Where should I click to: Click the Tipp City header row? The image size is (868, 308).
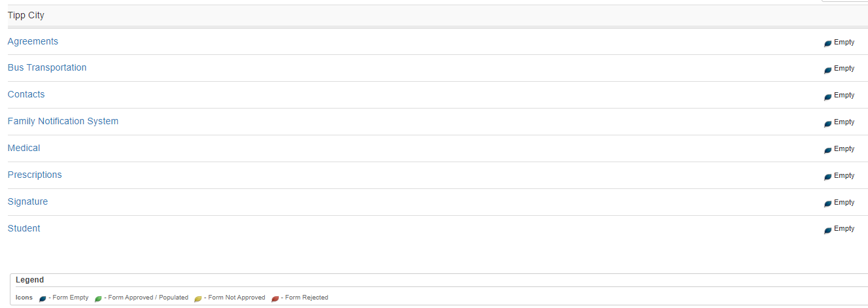pyautogui.click(x=438, y=15)
